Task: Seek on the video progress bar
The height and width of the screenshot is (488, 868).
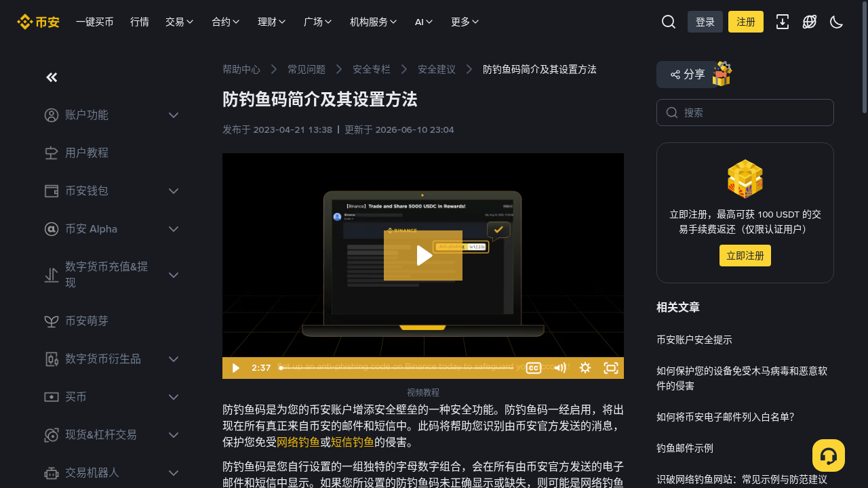Action: pos(397,368)
